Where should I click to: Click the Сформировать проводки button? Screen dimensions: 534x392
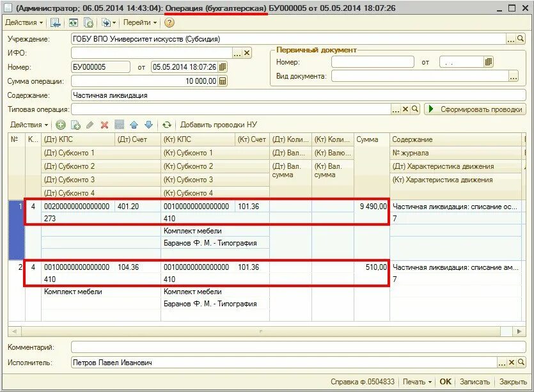[475, 109]
